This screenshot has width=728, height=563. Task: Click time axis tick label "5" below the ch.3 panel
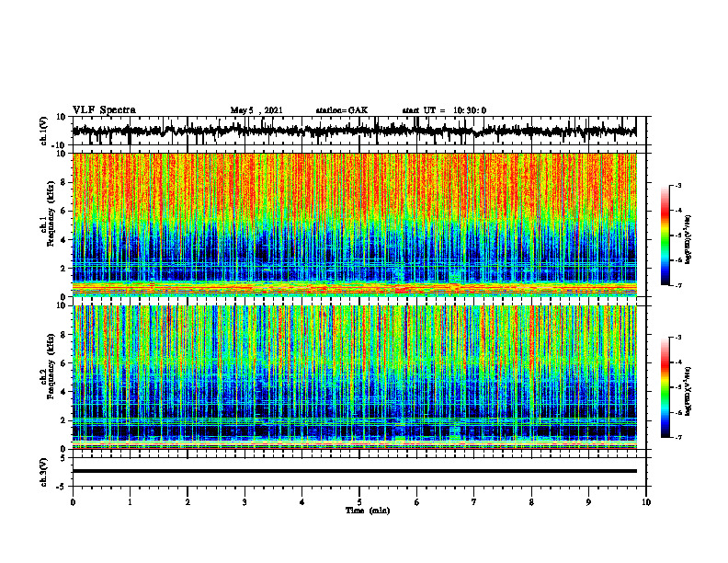click(x=359, y=502)
